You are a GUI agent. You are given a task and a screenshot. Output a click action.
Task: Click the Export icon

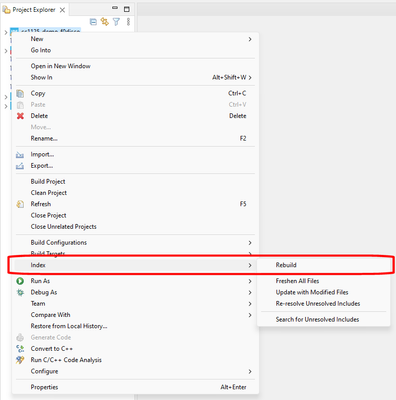[x=20, y=166]
